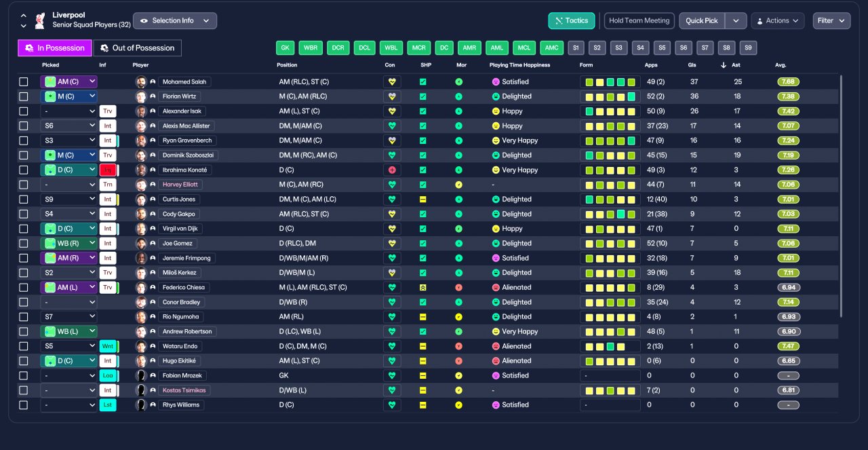
Task: Check the box for Conor Bradley
Action: tap(24, 302)
